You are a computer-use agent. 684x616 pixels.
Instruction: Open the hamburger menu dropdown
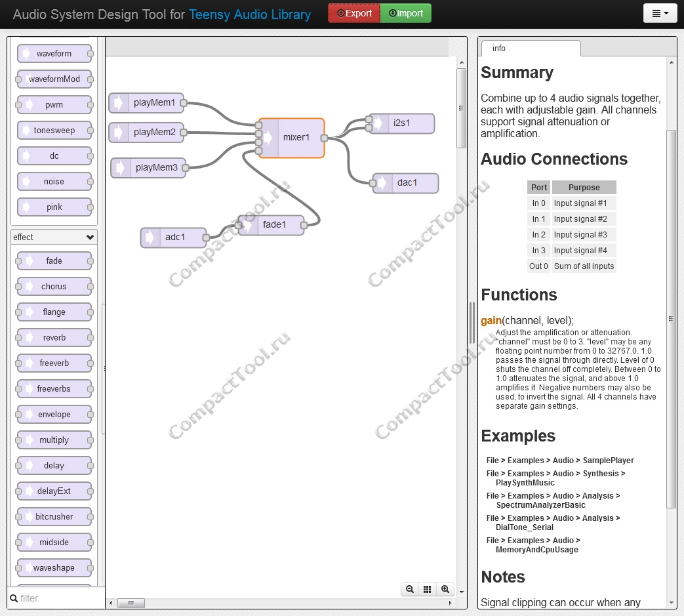(x=660, y=13)
